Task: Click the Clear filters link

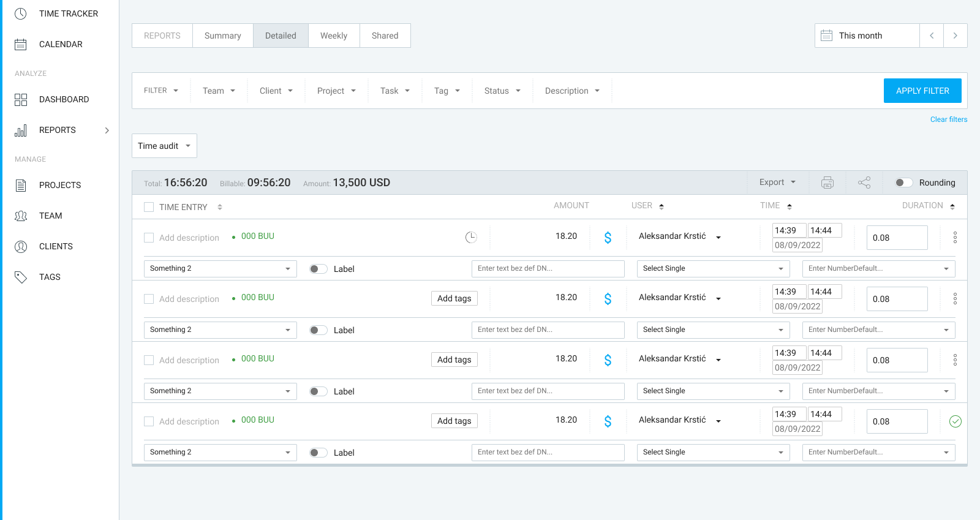Action: click(948, 119)
